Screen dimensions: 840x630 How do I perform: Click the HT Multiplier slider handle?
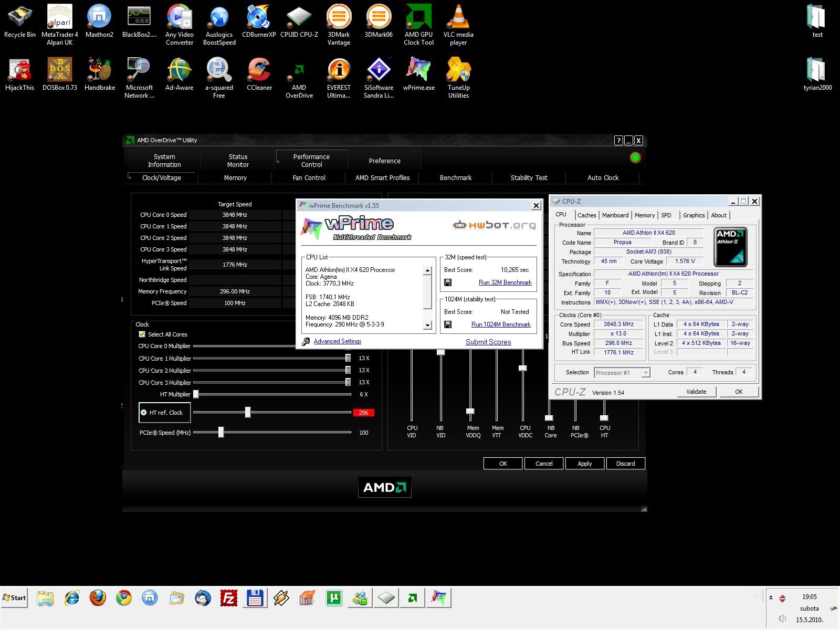click(196, 394)
